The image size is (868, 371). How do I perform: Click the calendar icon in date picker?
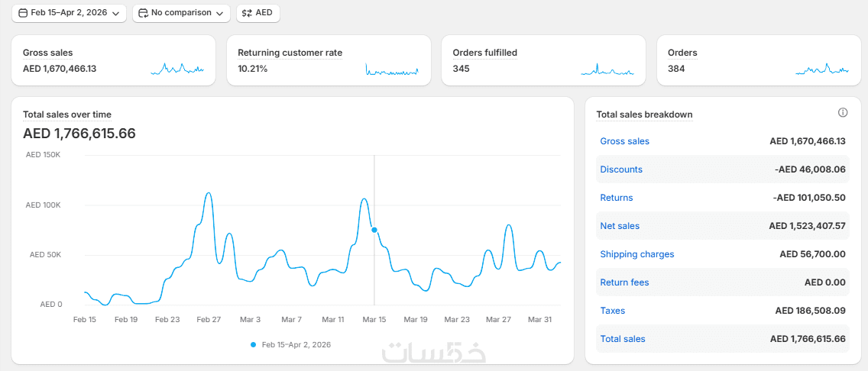point(23,13)
